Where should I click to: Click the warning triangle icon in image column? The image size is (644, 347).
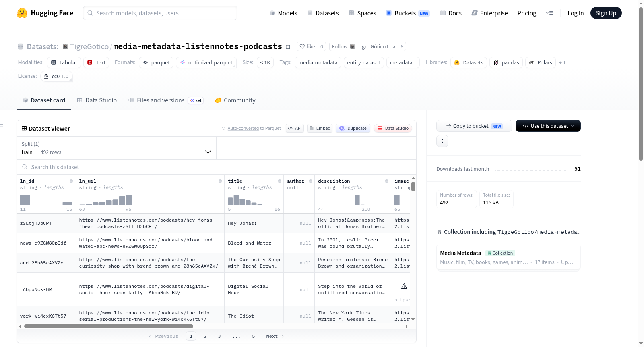(x=404, y=286)
